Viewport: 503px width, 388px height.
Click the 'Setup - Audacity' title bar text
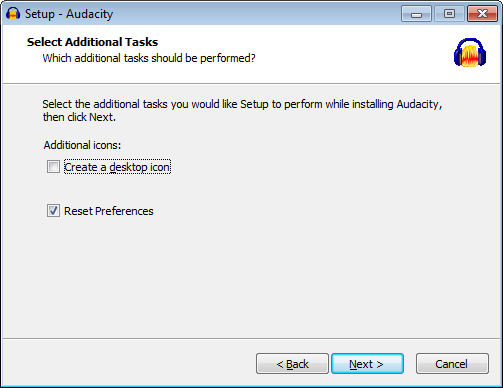[69, 14]
